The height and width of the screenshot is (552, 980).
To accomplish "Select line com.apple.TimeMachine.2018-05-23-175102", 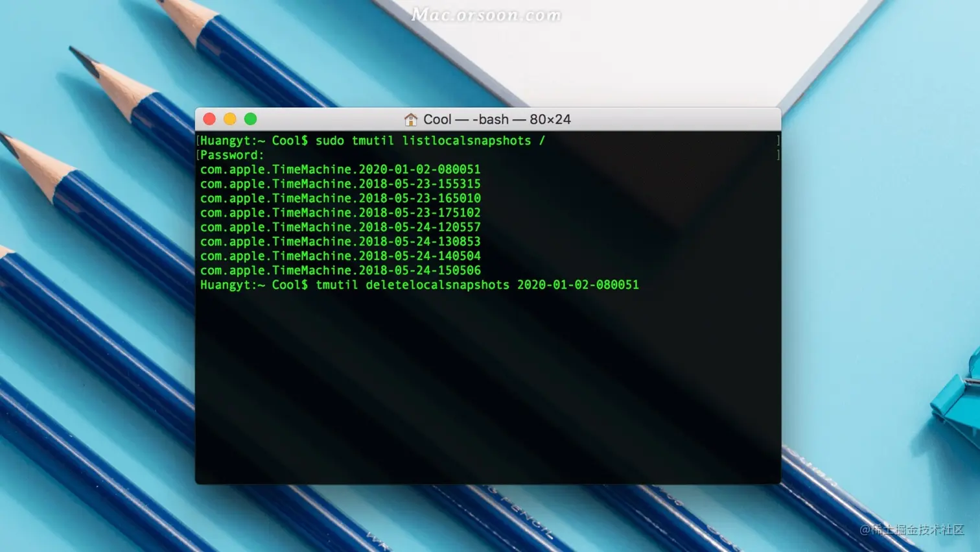I will 340,213.
